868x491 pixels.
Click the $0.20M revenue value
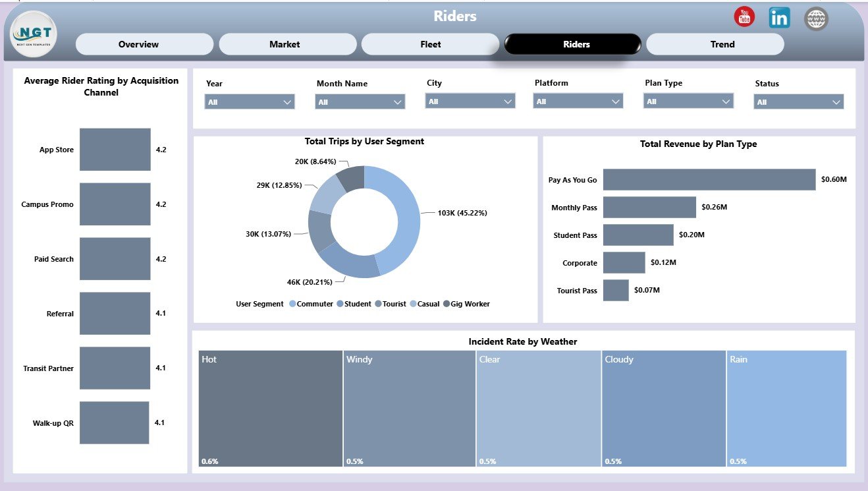click(x=692, y=235)
